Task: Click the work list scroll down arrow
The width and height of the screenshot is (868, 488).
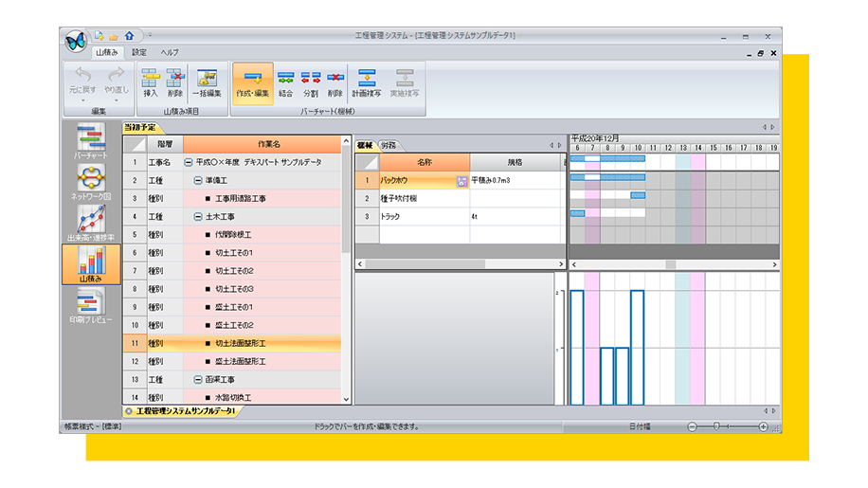Action: (346, 399)
